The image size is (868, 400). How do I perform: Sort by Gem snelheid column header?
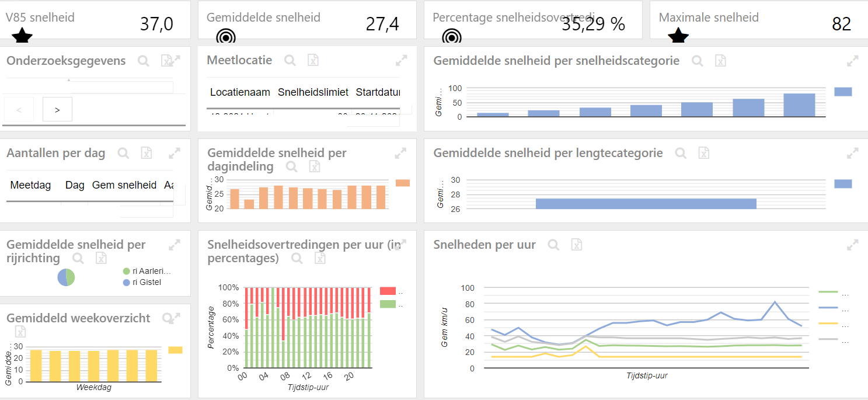124,185
